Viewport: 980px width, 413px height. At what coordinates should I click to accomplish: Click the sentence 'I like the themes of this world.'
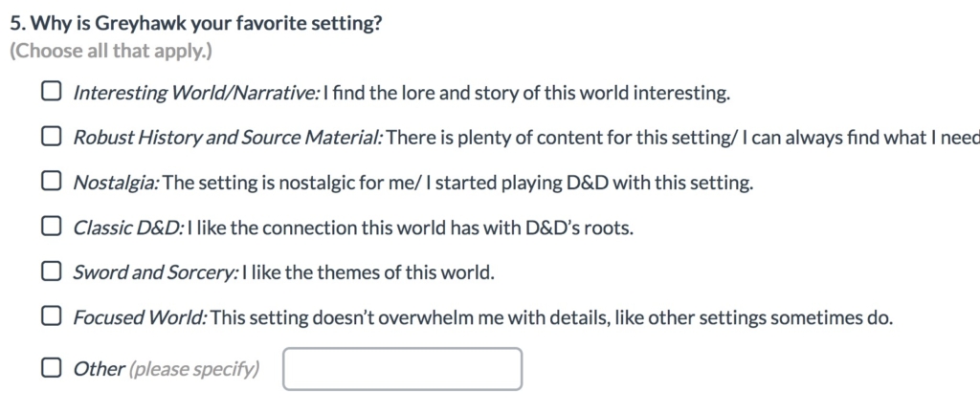coord(368,273)
